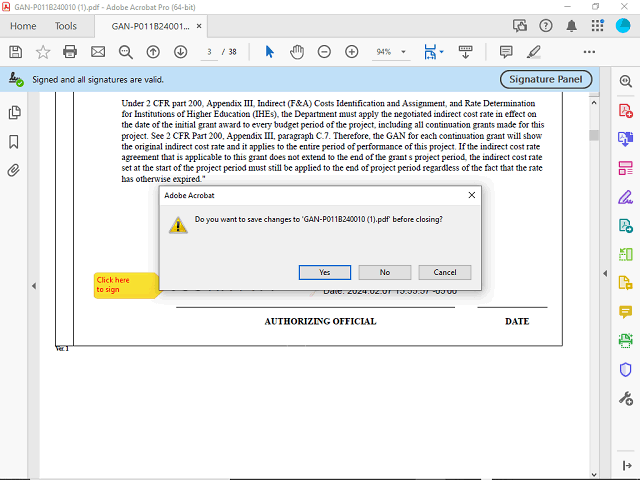
Task: Click Yes to save changes
Action: [x=324, y=272]
